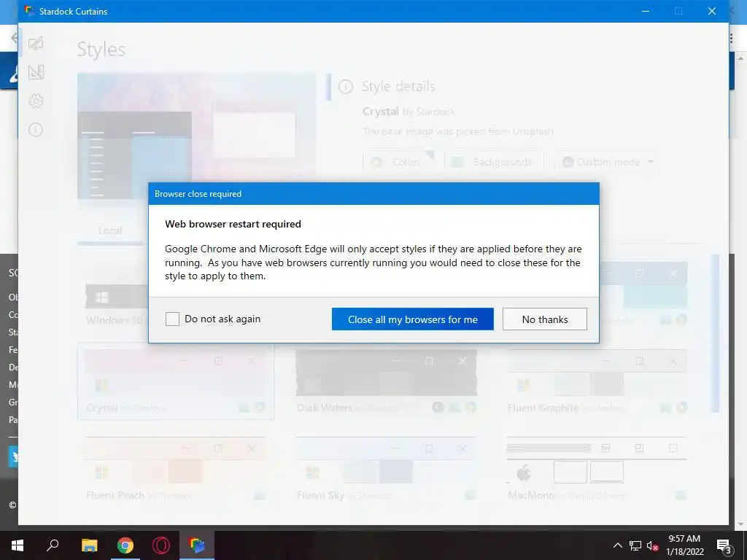Click the color wheel icon on Fluent Graphite card
747x560 pixels.
(x=682, y=407)
